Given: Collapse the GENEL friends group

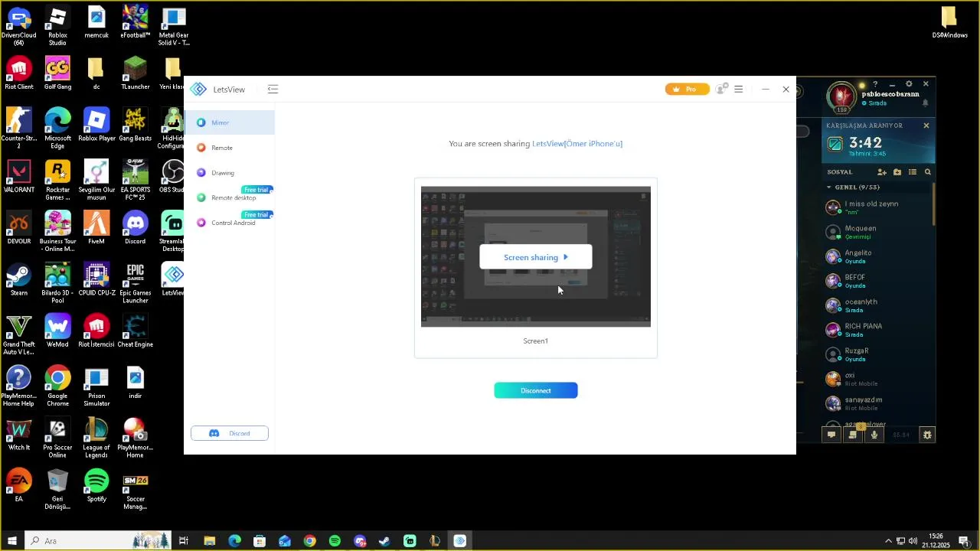Looking at the screenshot, I should [828, 187].
